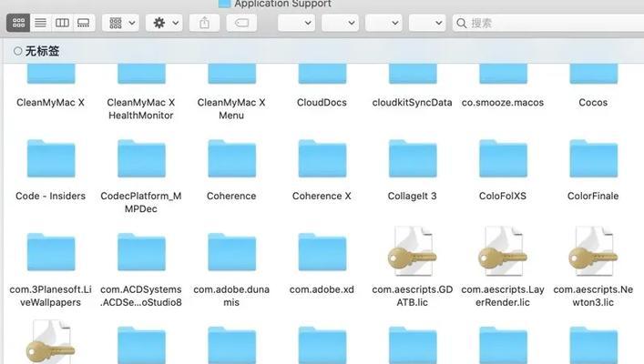This screenshot has height=364, width=644.
Task: Switch to icon view mode
Action: tap(18, 23)
